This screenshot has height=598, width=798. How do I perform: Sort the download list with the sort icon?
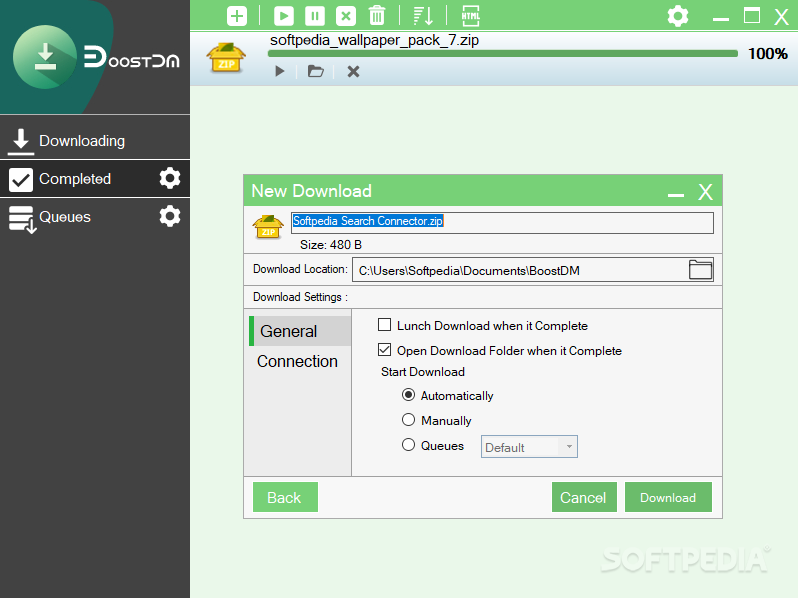(423, 16)
